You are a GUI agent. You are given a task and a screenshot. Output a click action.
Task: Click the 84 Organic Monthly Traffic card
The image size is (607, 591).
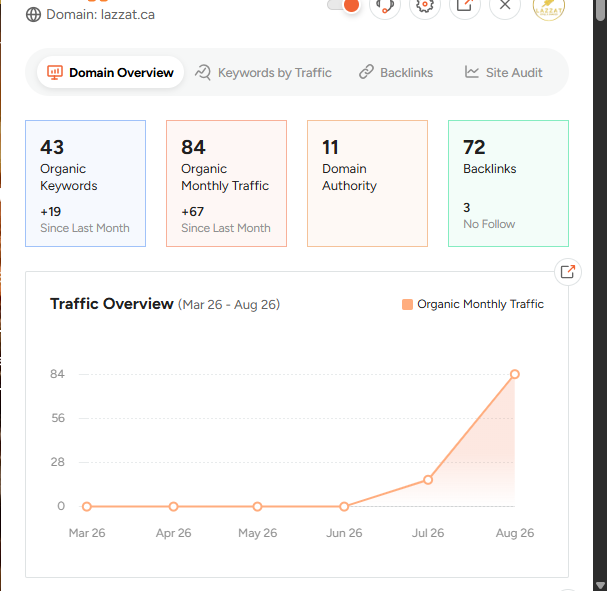click(226, 183)
